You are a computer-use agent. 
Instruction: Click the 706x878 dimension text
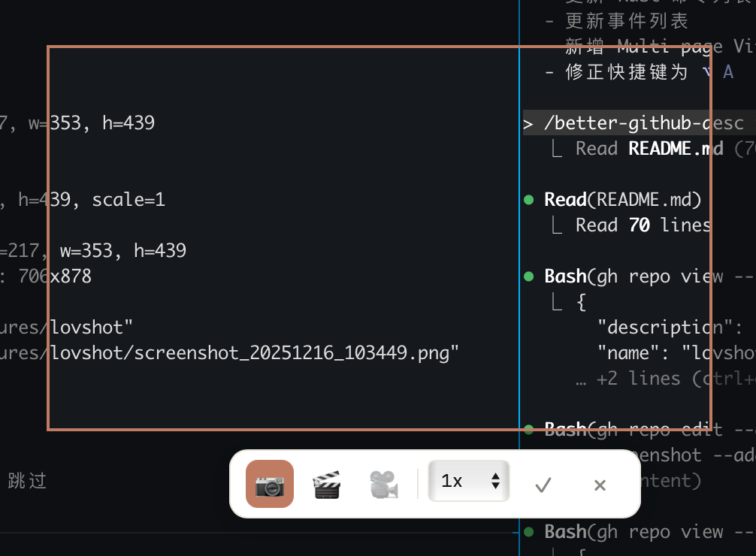(54, 276)
